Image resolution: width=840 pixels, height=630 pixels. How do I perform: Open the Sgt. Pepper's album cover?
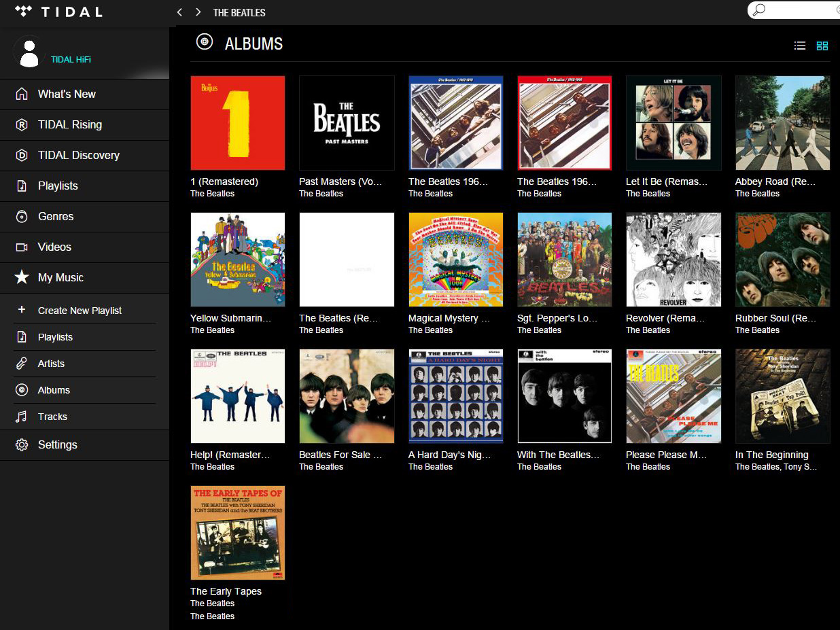coord(564,260)
